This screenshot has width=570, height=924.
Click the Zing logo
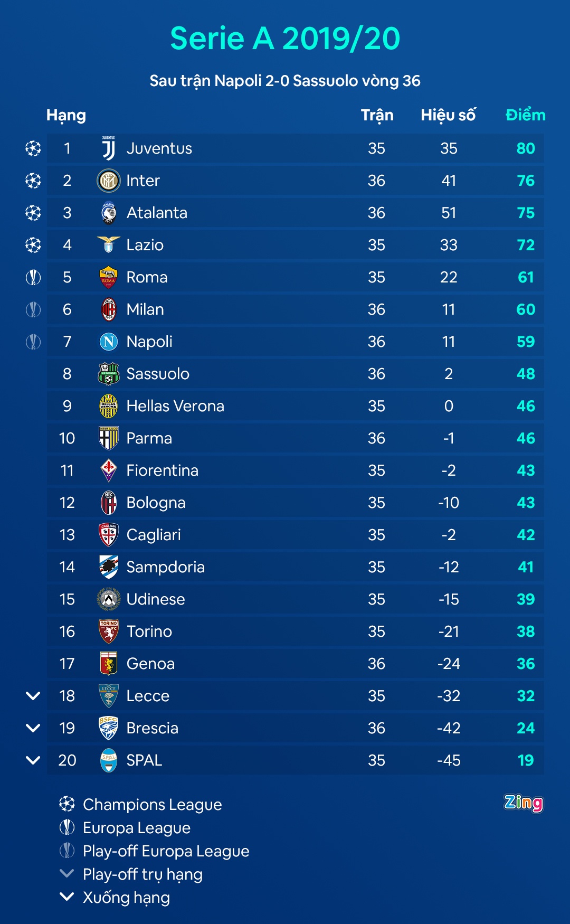(x=523, y=803)
